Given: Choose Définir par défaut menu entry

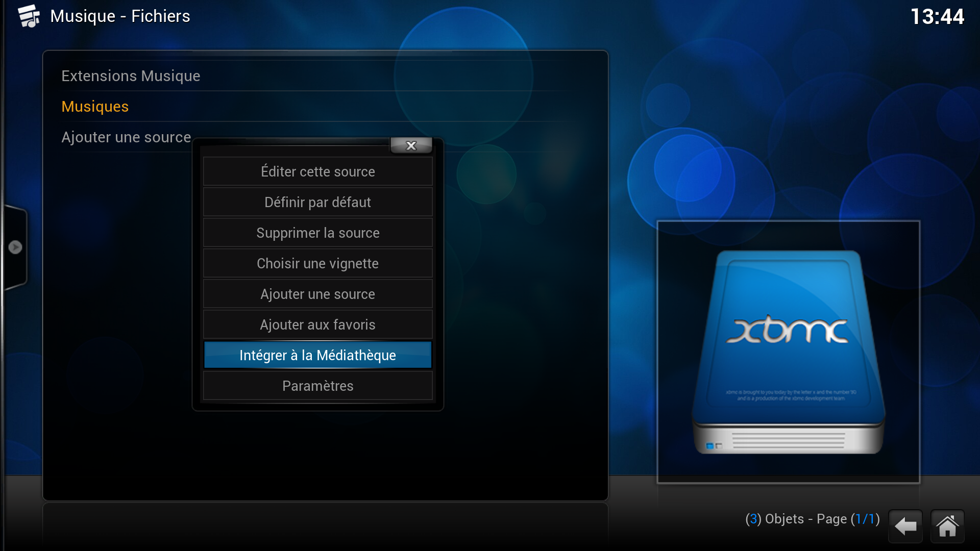Looking at the screenshot, I should point(318,202).
